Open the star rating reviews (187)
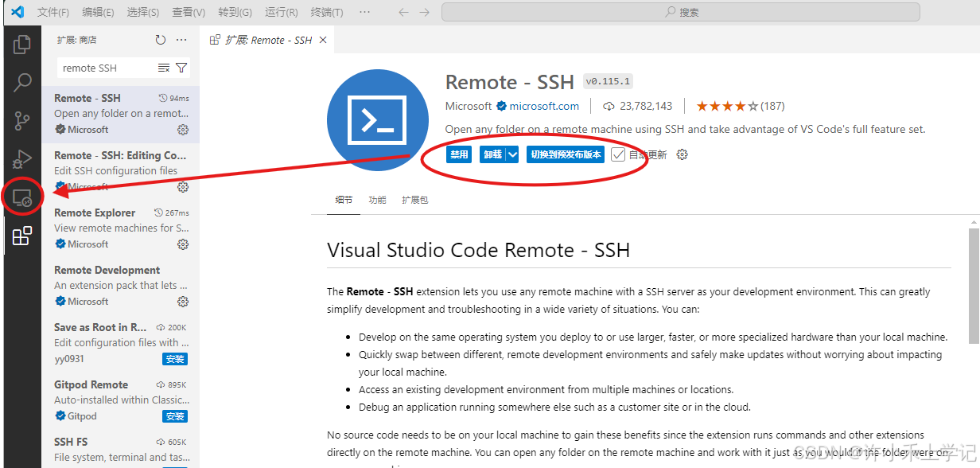 pos(741,106)
